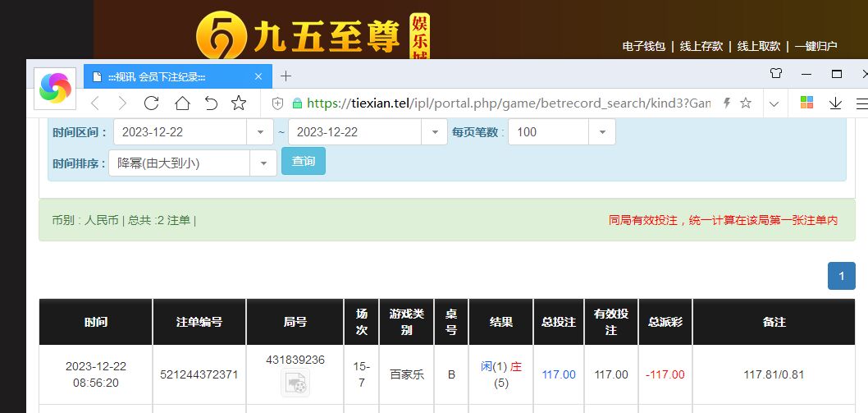The height and width of the screenshot is (413, 868).
Task: Expand the start date dropdown arrow
Action: [260, 132]
